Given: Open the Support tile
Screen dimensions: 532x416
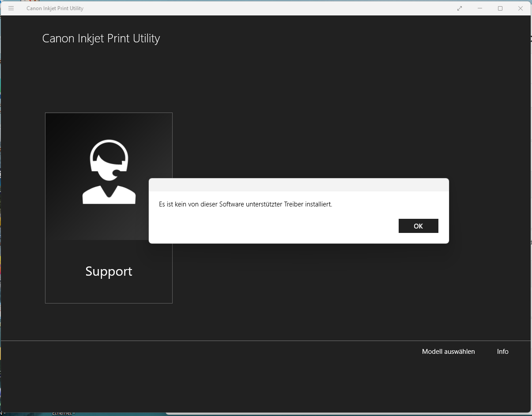Looking at the screenshot, I should click(x=109, y=208).
